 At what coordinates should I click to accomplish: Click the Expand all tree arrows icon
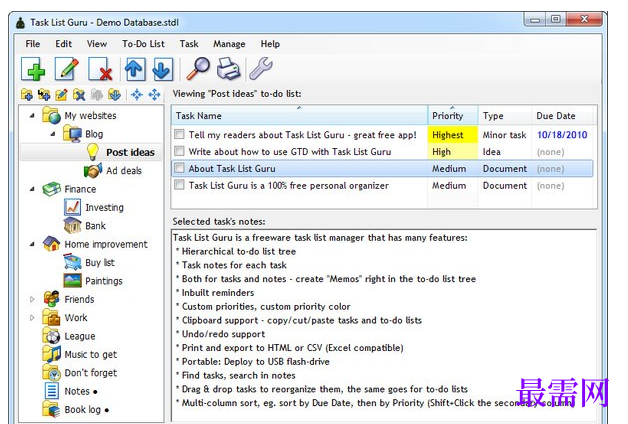[x=154, y=95]
